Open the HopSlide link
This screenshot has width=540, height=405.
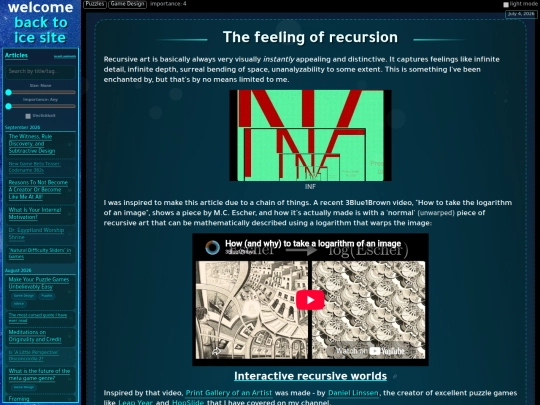pos(188,402)
